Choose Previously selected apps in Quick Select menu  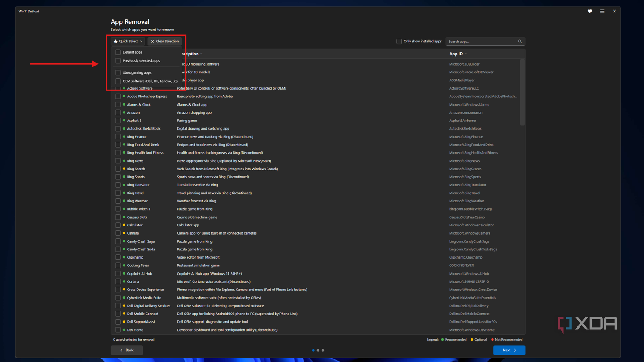pyautogui.click(x=141, y=61)
